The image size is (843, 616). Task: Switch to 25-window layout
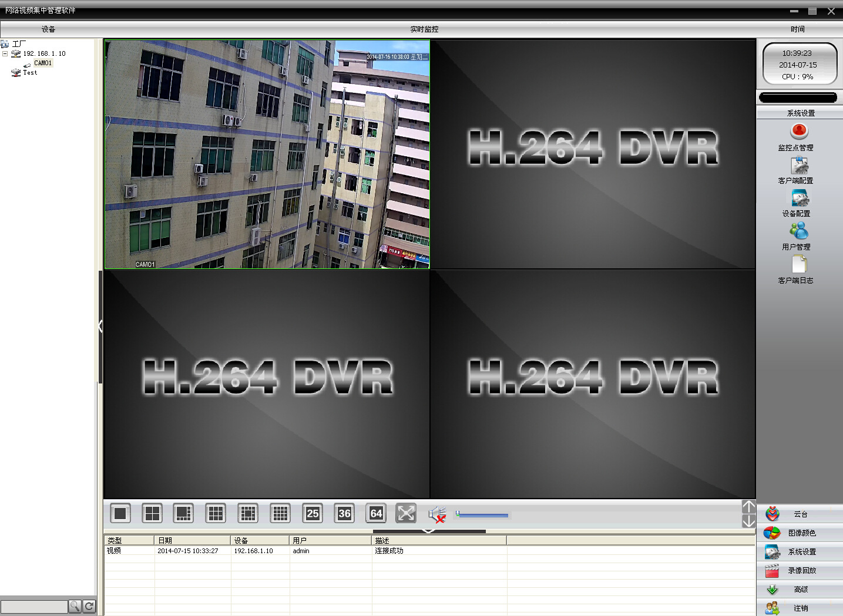pos(313,514)
